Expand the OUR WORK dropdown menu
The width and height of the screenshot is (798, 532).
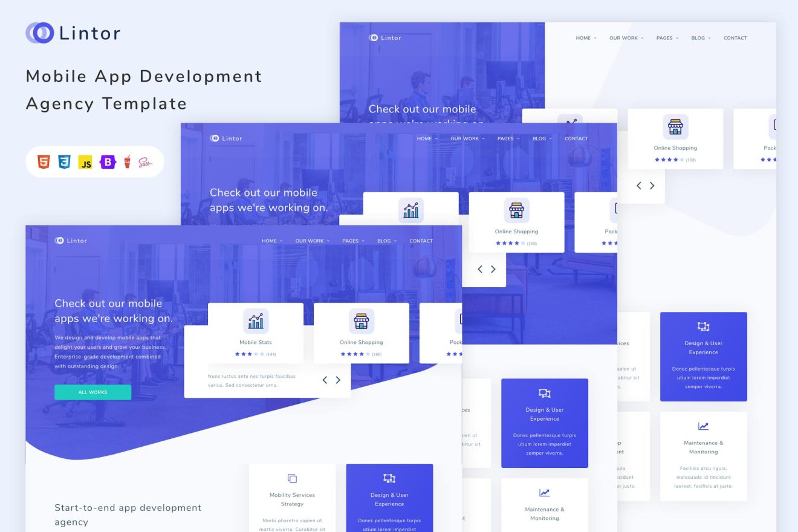(313, 241)
